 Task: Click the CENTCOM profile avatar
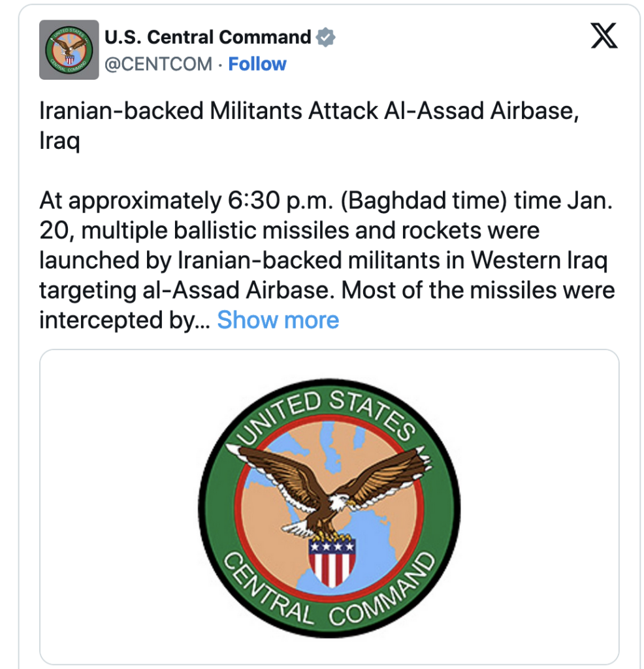69,50
